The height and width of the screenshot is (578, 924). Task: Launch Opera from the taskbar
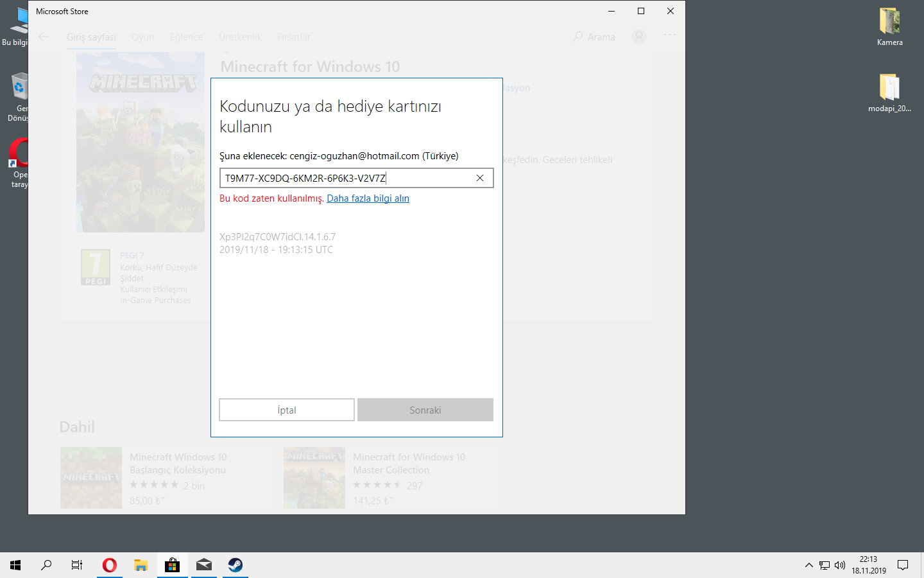110,565
